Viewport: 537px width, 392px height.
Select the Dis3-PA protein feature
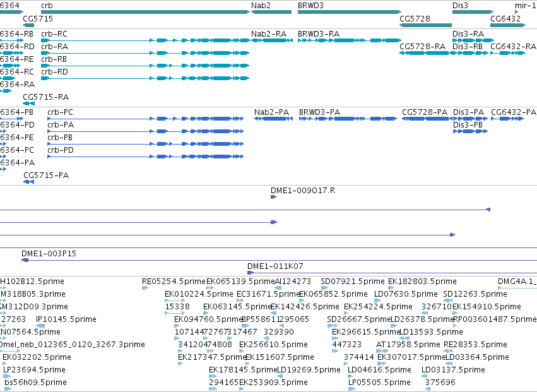click(471, 119)
